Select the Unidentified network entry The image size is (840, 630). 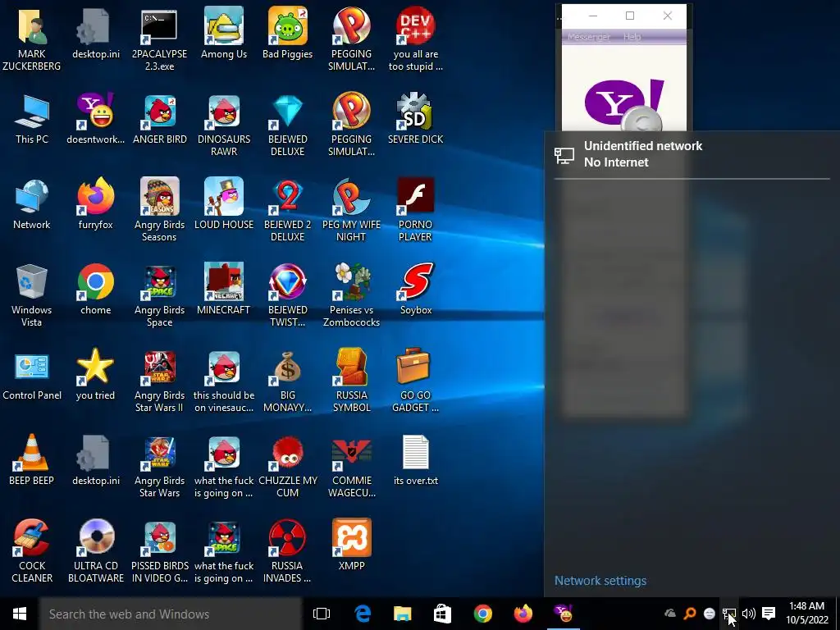(x=692, y=154)
